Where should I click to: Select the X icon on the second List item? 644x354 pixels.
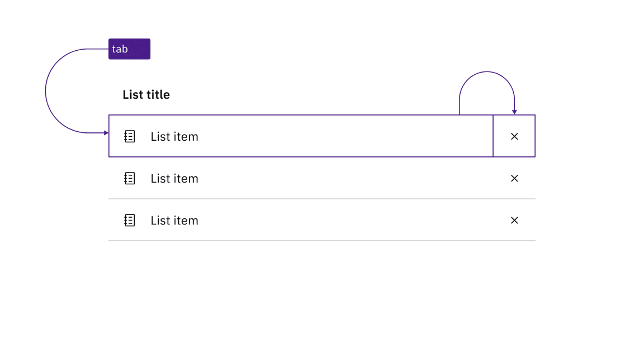[514, 178]
